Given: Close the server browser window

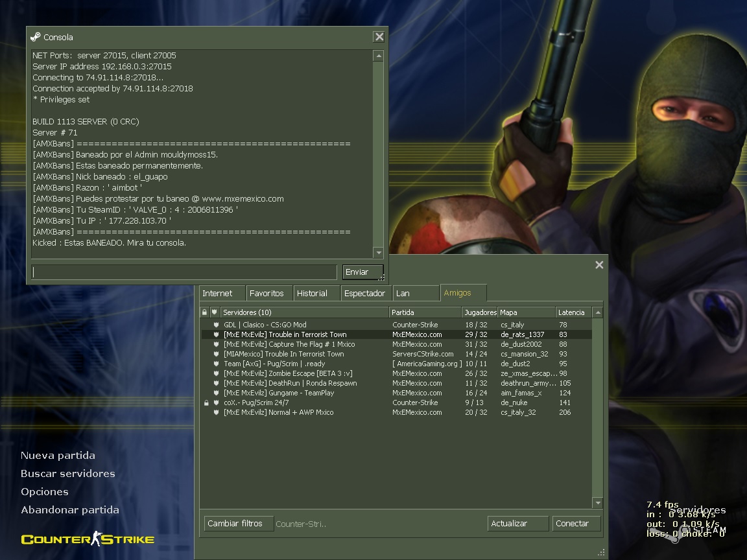Looking at the screenshot, I should (x=599, y=264).
